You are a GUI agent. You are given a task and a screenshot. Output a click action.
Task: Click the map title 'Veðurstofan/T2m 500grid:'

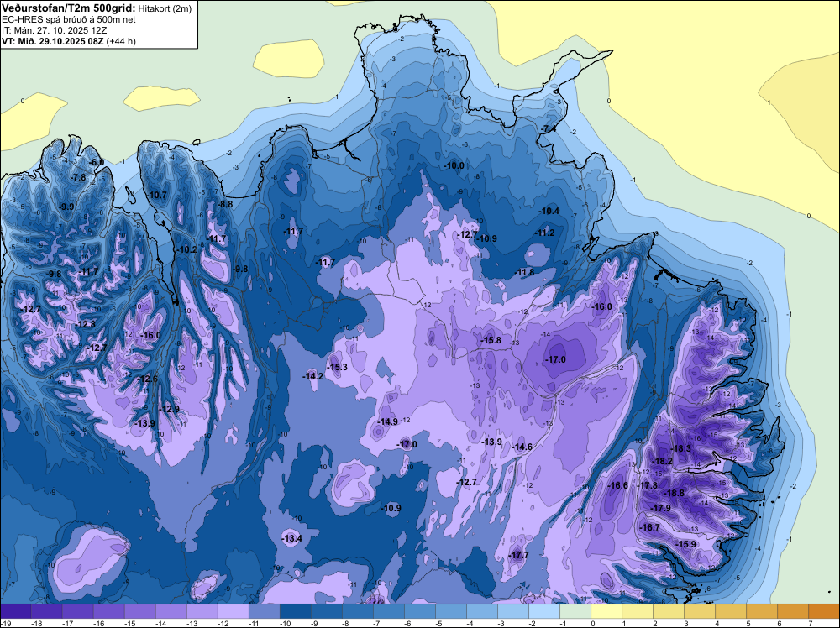click(69, 8)
